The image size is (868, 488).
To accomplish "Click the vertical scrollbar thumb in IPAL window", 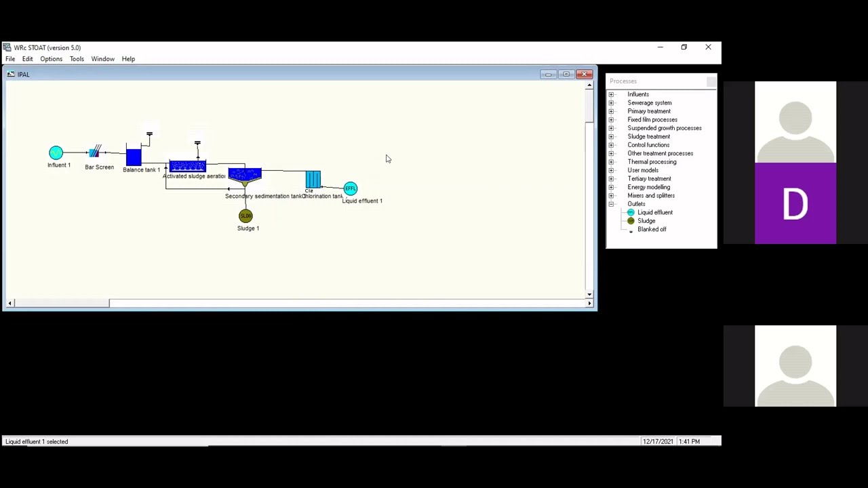I will (x=589, y=106).
